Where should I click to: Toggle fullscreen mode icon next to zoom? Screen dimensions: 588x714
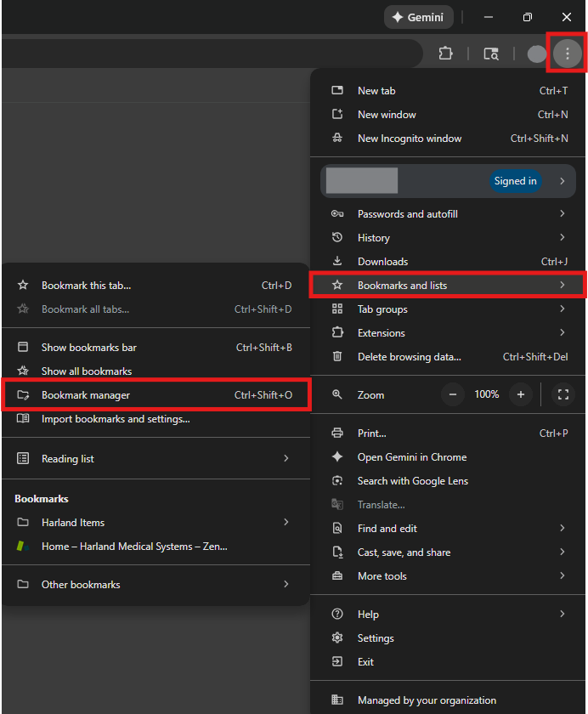(x=563, y=394)
